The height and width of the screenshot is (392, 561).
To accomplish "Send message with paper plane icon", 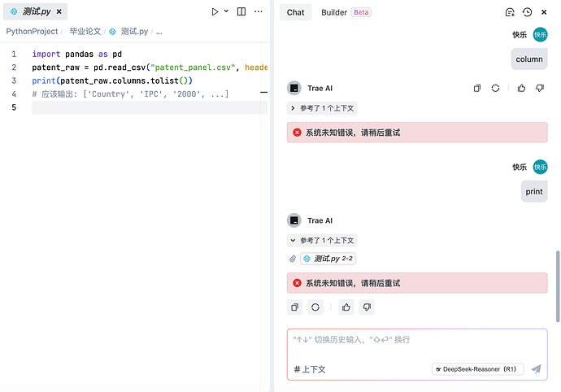I will tap(536, 369).
